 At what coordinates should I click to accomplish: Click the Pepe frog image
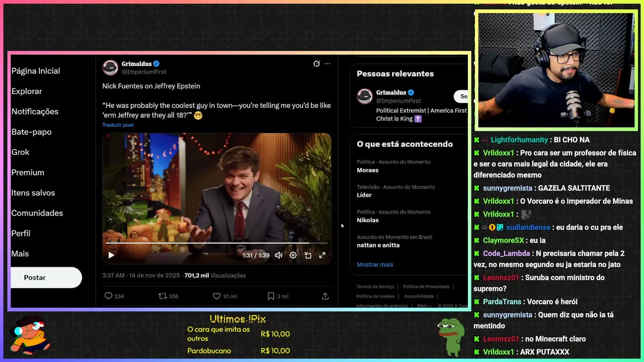pyautogui.click(x=451, y=337)
